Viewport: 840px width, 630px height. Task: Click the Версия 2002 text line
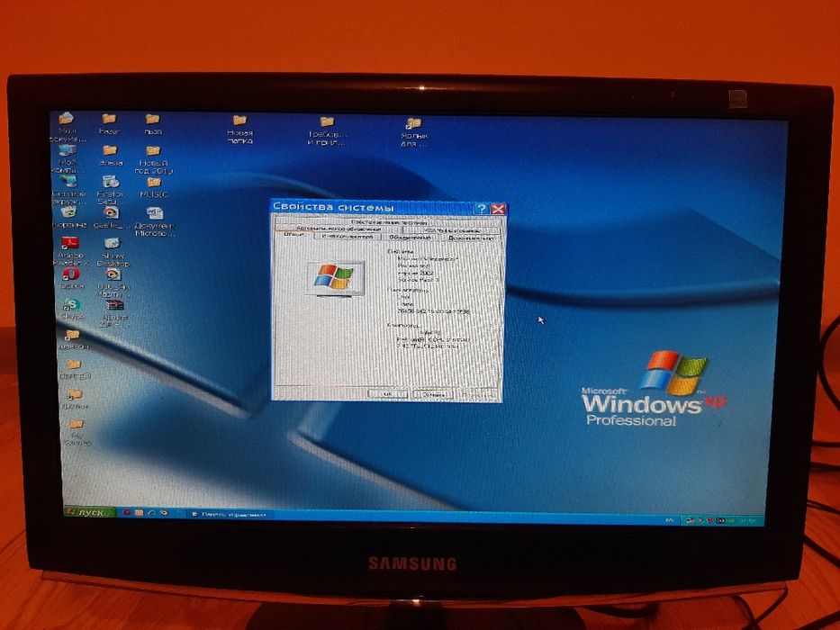[416, 273]
